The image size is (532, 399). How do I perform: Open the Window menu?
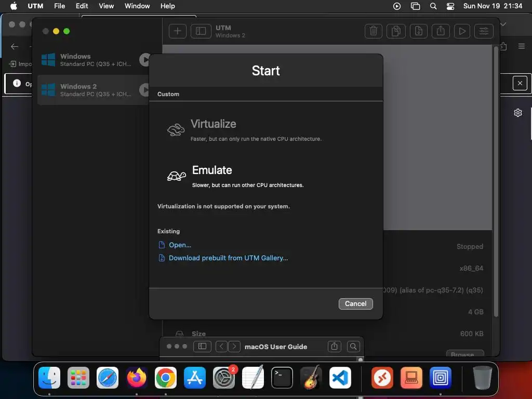[x=137, y=6]
